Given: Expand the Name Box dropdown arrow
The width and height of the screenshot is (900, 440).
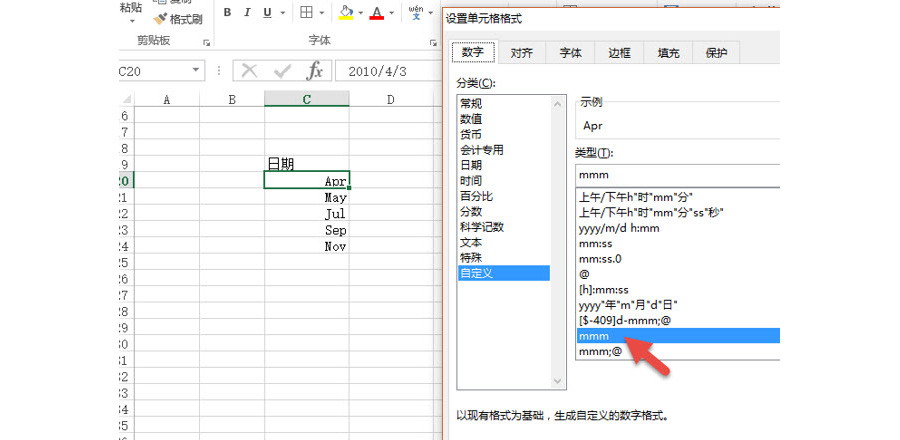Looking at the screenshot, I should point(196,70).
